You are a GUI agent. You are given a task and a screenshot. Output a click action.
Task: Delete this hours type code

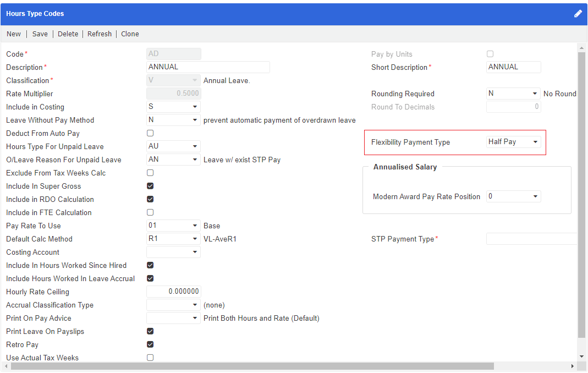tap(68, 34)
